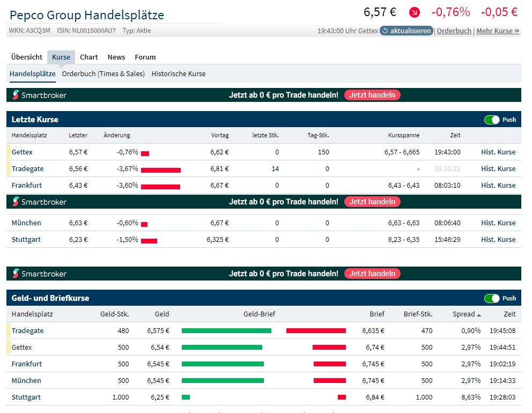The width and height of the screenshot is (532, 413).
Task: Open Tradegate in Geld- und Briefkurse table
Action: coord(27,330)
